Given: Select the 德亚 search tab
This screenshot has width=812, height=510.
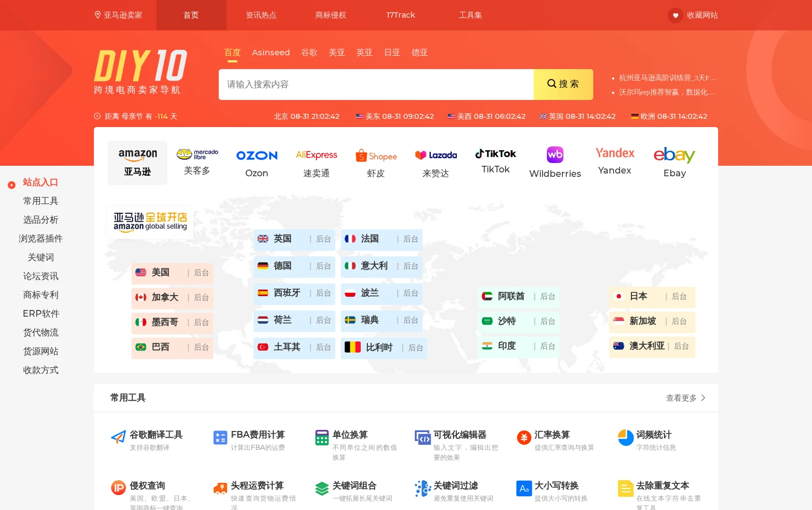Looking at the screenshot, I should 420,52.
